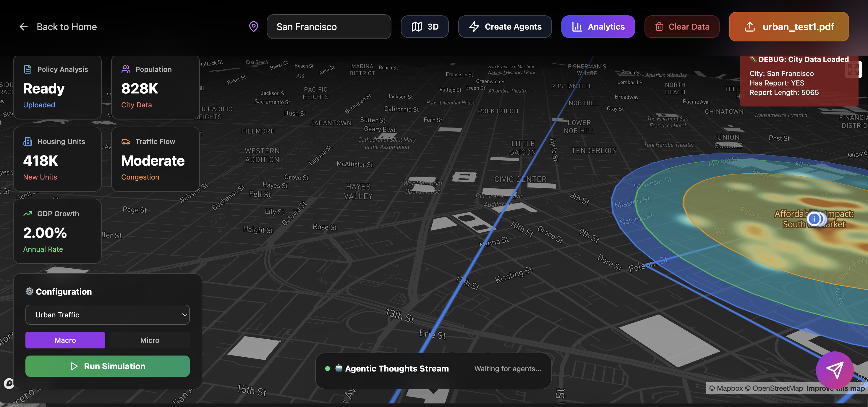Image resolution: width=868 pixels, height=407 pixels.
Task: Click the Population people icon
Action: (x=126, y=70)
